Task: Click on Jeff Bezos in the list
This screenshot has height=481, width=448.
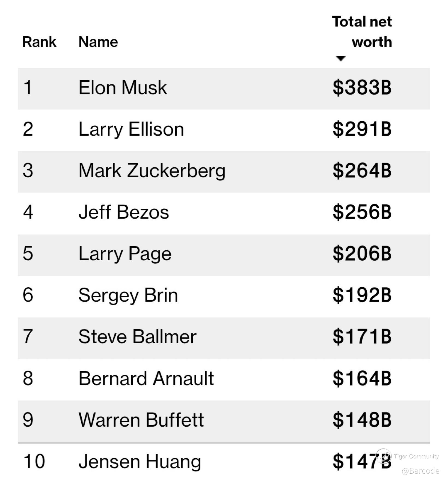Action: point(124,212)
